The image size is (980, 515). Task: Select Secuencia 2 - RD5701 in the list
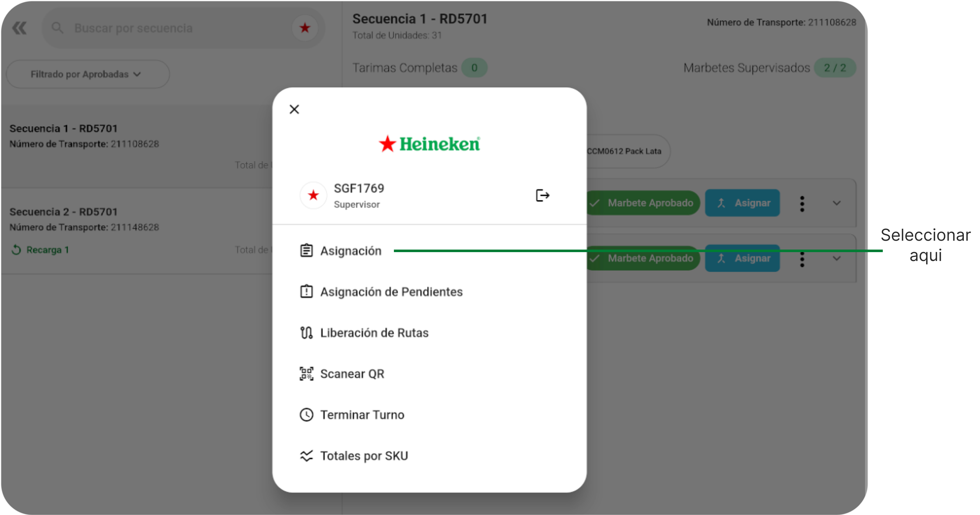point(64,212)
